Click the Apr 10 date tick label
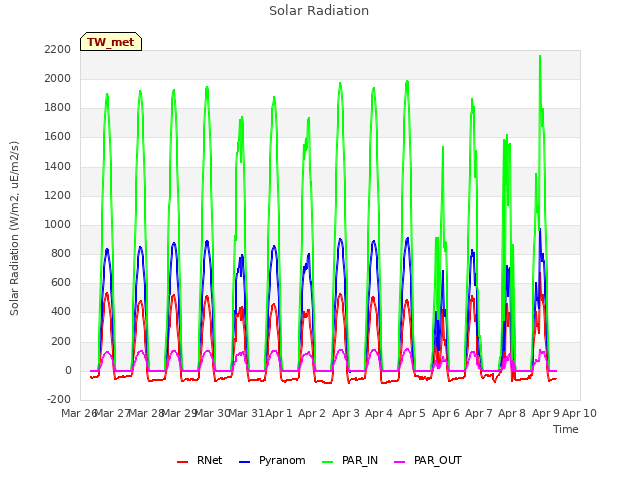Screen dimensions: 640x480 tap(580, 413)
